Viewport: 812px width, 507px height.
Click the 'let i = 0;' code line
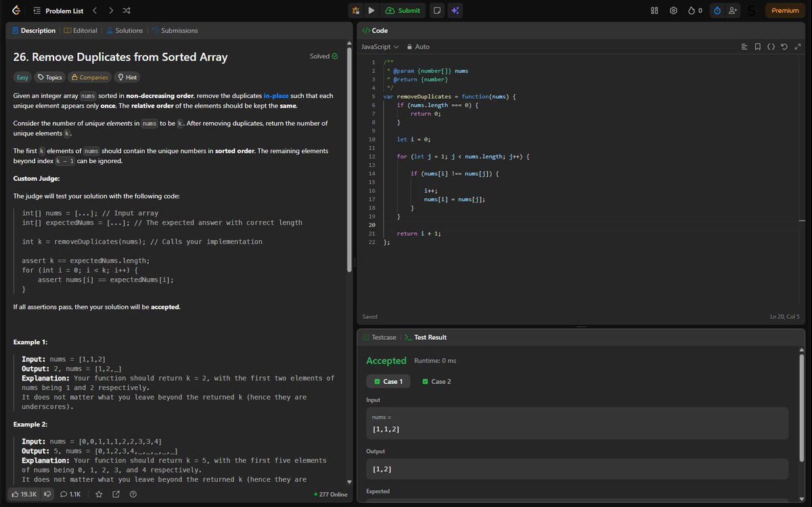point(413,139)
